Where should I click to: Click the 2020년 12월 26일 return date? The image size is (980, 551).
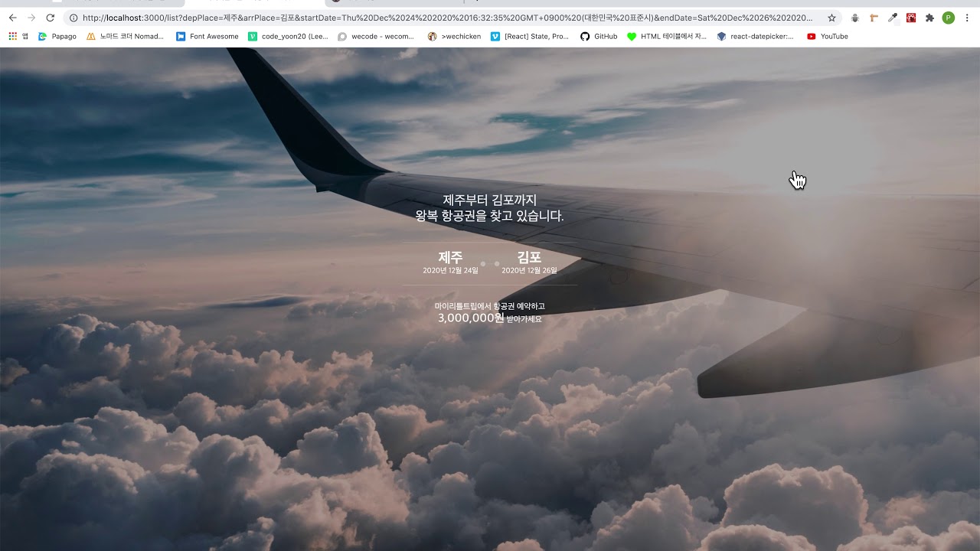[529, 270]
